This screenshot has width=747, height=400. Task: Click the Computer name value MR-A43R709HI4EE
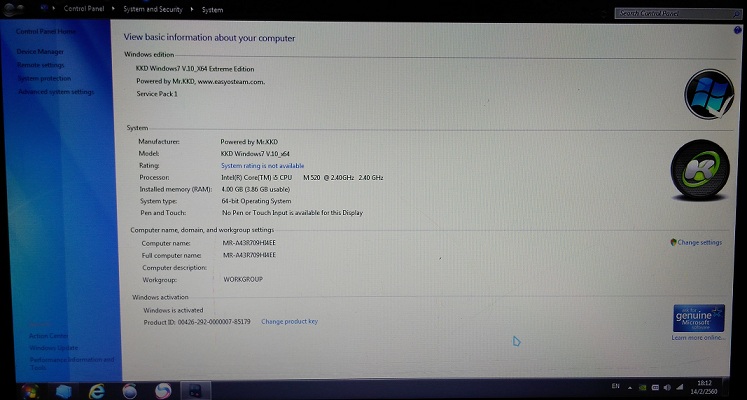pyautogui.click(x=249, y=243)
